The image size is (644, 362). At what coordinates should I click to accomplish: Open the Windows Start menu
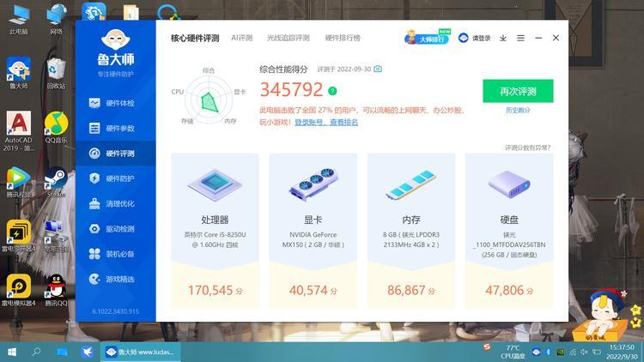[x=12, y=352]
